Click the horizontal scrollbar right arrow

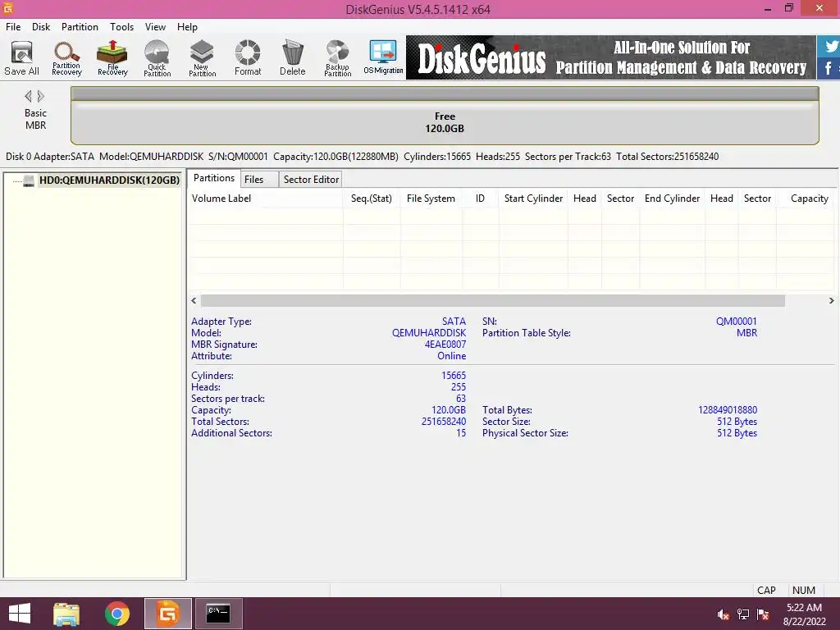tap(831, 300)
